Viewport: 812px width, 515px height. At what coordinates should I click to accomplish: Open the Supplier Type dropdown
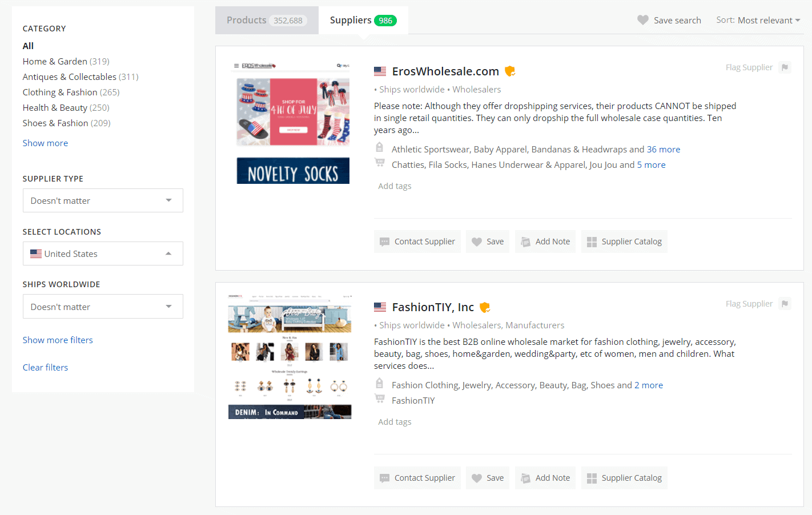point(103,200)
